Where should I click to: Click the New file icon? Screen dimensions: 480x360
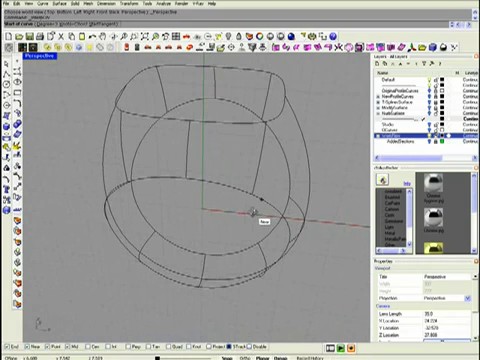click(9, 36)
